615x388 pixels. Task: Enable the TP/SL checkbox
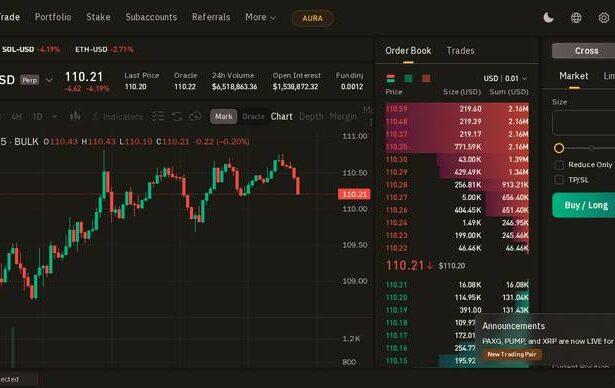[559, 180]
